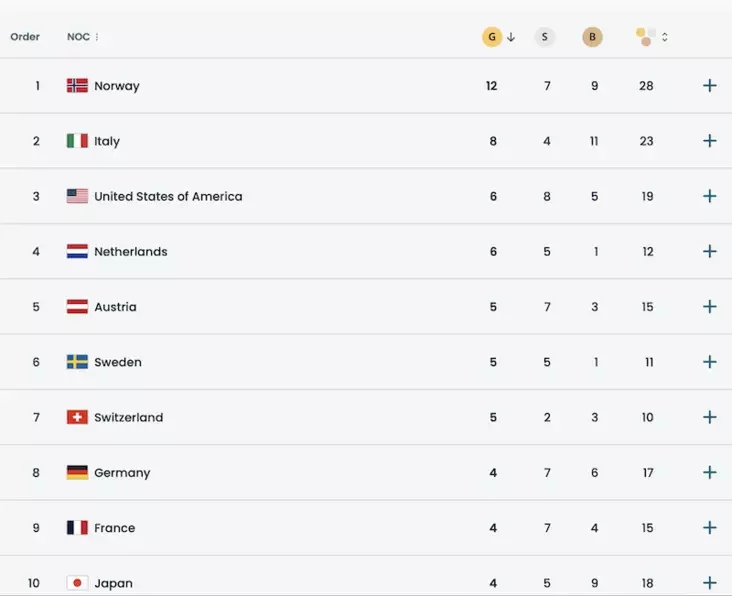
Task: Expand Norway's medal details row
Action: click(710, 86)
